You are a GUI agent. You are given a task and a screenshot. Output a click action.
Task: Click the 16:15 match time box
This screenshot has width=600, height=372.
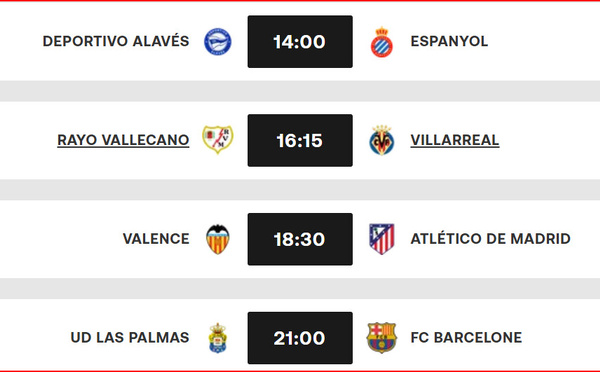(x=300, y=140)
